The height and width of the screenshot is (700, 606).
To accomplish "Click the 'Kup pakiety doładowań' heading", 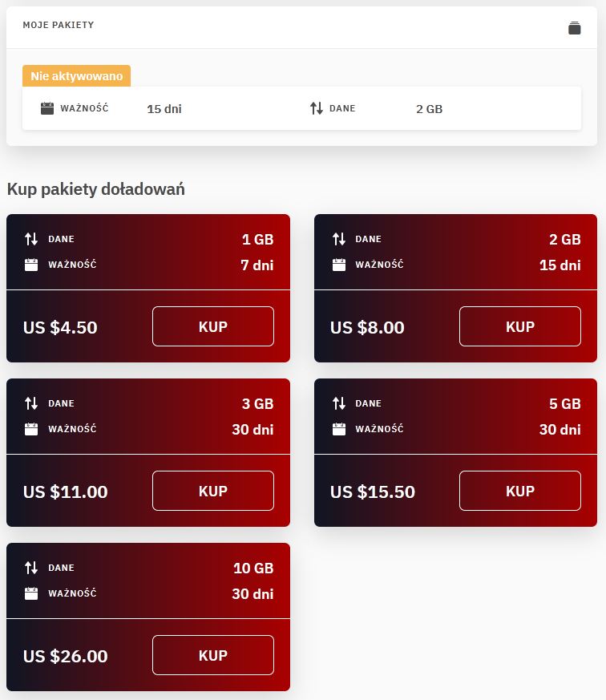I will click(x=96, y=189).
